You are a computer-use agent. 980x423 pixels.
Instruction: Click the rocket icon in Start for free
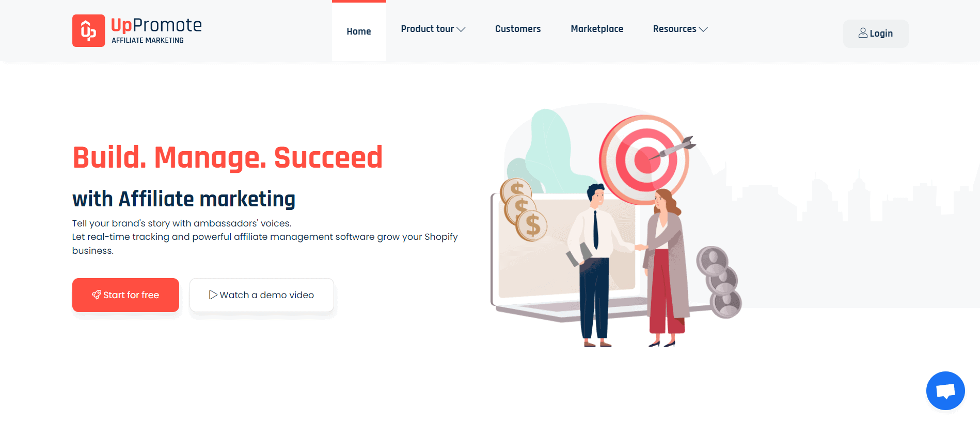[x=97, y=295]
